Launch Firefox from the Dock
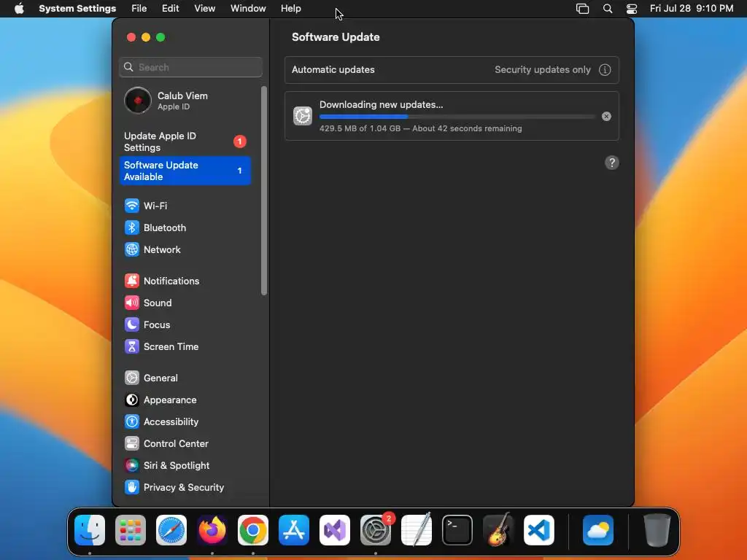The width and height of the screenshot is (747, 560). coord(212,530)
